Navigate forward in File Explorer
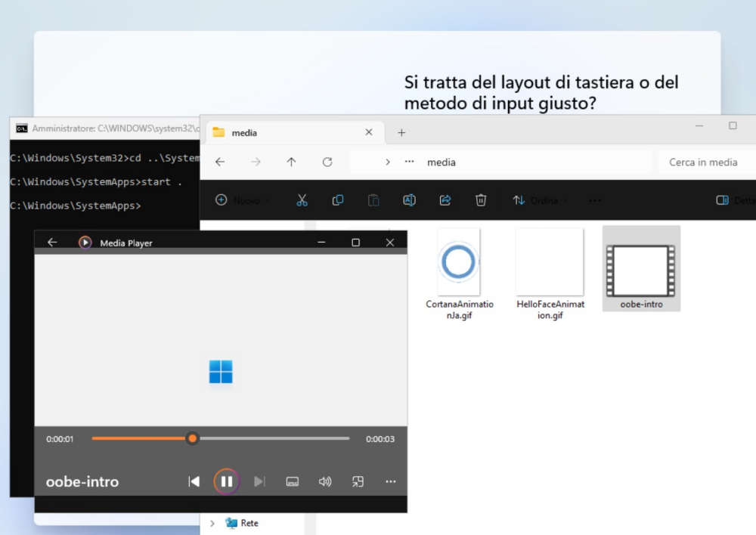Viewport: 756px width, 535px height. click(256, 162)
